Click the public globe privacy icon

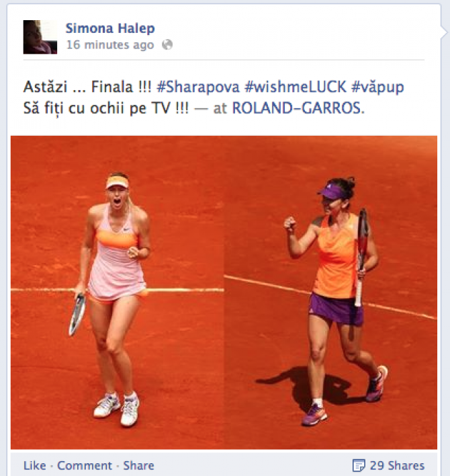(167, 45)
